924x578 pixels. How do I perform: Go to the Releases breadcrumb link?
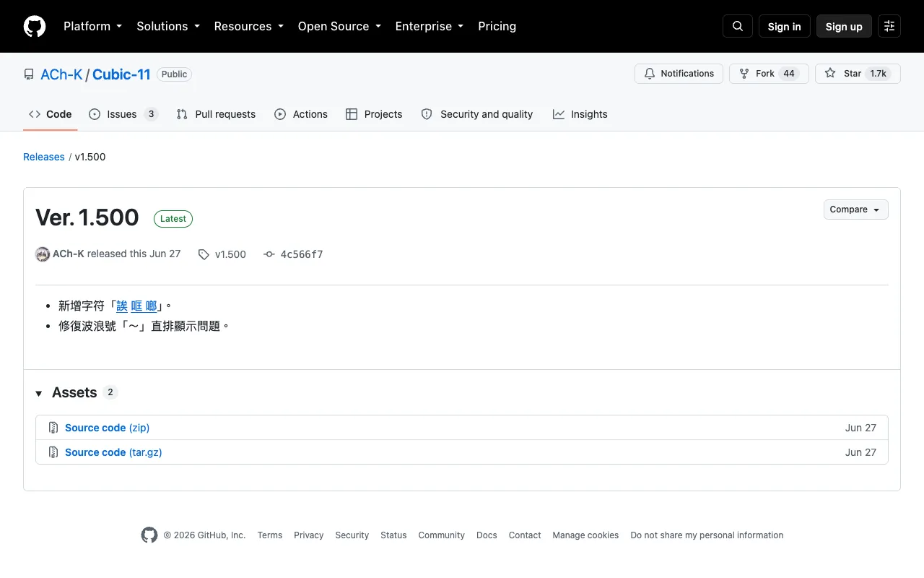point(44,157)
